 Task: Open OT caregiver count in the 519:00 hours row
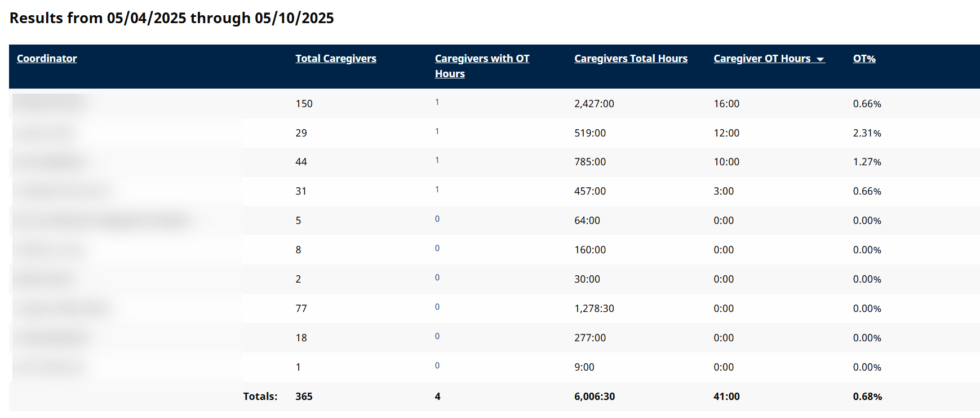coord(437,131)
